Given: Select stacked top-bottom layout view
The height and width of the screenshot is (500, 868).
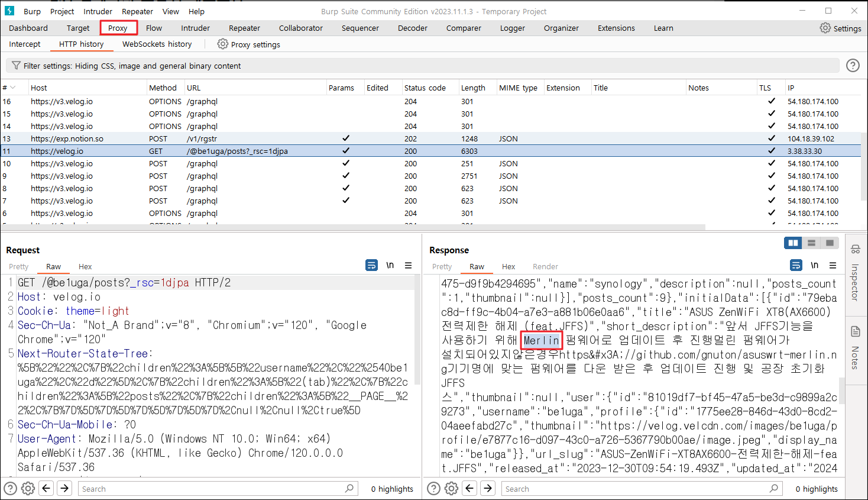Looking at the screenshot, I should click(811, 243).
